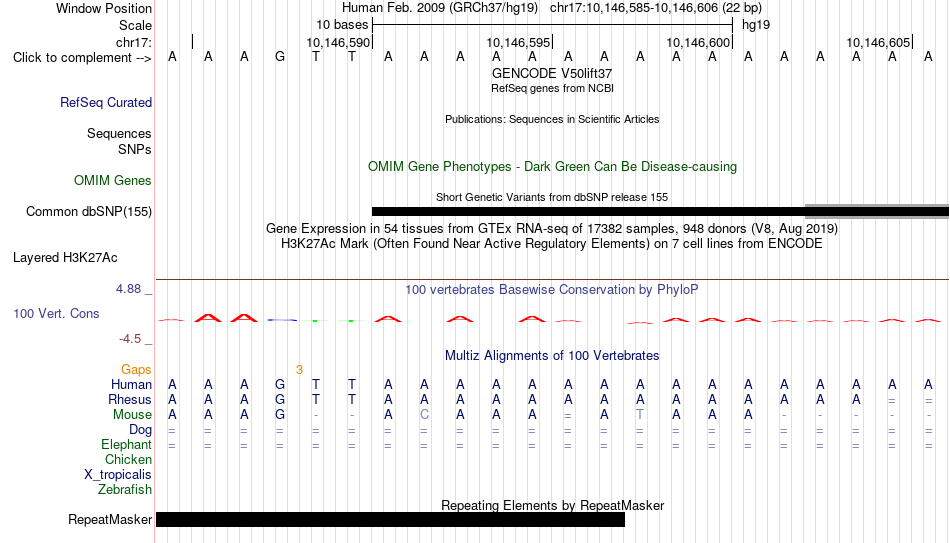The image size is (950, 543).
Task: Click the hg19 label beside the scale bar
Action: coord(756,25)
